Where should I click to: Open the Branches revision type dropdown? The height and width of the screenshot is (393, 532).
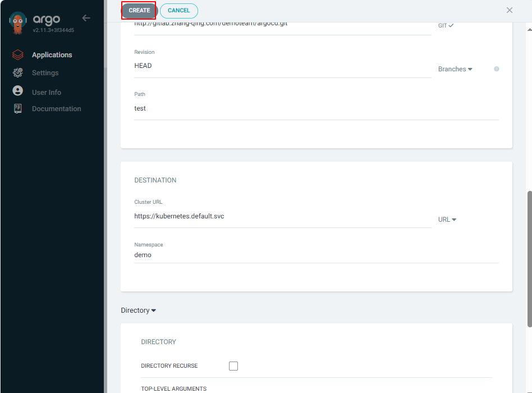click(455, 69)
